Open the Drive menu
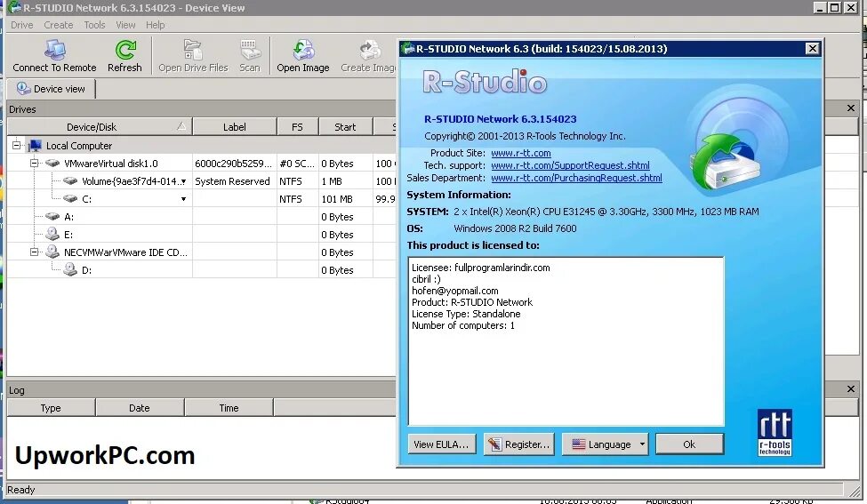Viewport: 867px width, 504px height. click(x=22, y=25)
